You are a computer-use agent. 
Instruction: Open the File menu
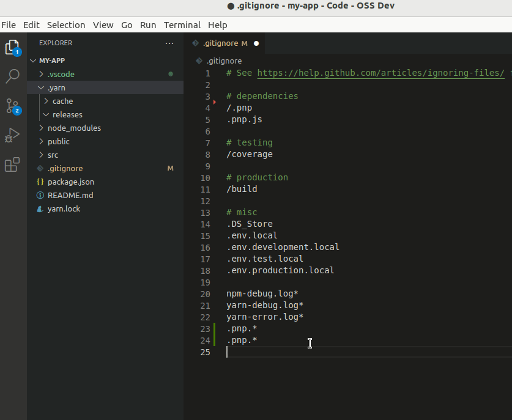click(x=9, y=25)
